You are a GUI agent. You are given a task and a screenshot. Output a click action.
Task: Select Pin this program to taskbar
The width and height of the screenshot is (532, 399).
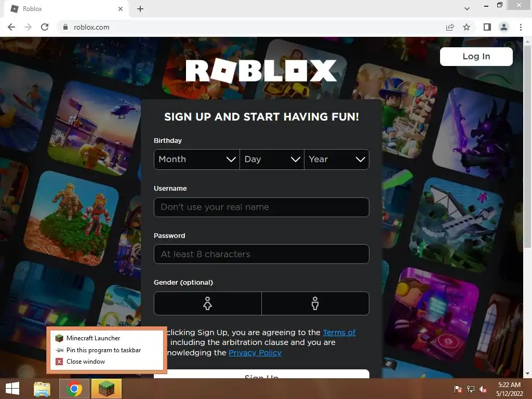107,350
